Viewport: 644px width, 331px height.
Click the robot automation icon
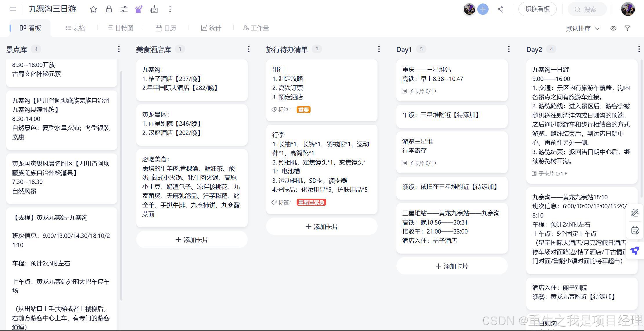pyautogui.click(x=154, y=9)
